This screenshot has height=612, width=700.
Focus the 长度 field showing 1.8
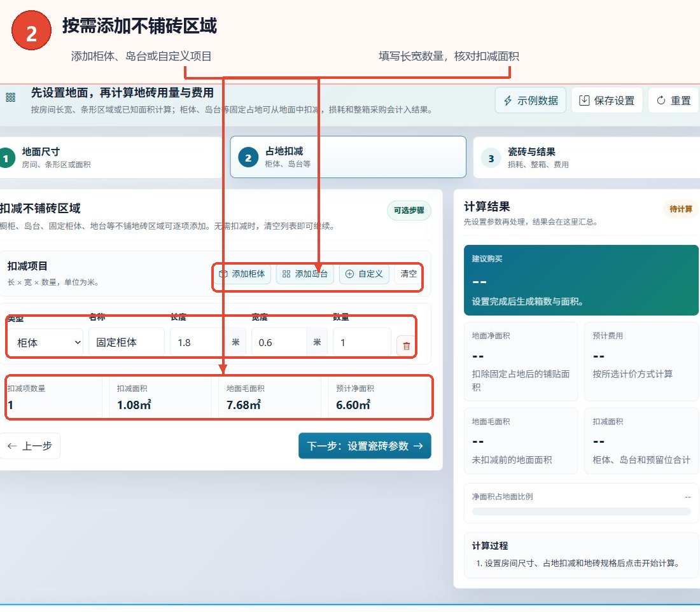tap(197, 342)
